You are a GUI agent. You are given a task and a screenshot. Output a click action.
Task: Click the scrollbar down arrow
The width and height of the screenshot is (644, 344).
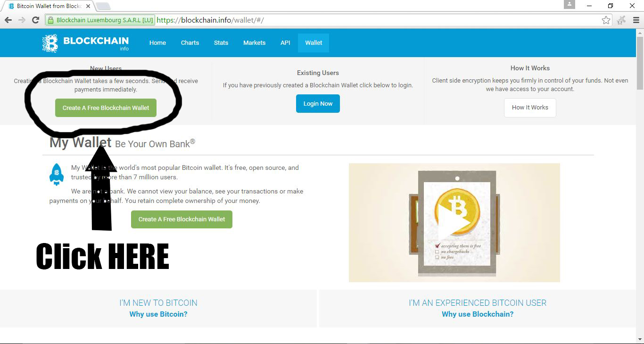[640, 339]
